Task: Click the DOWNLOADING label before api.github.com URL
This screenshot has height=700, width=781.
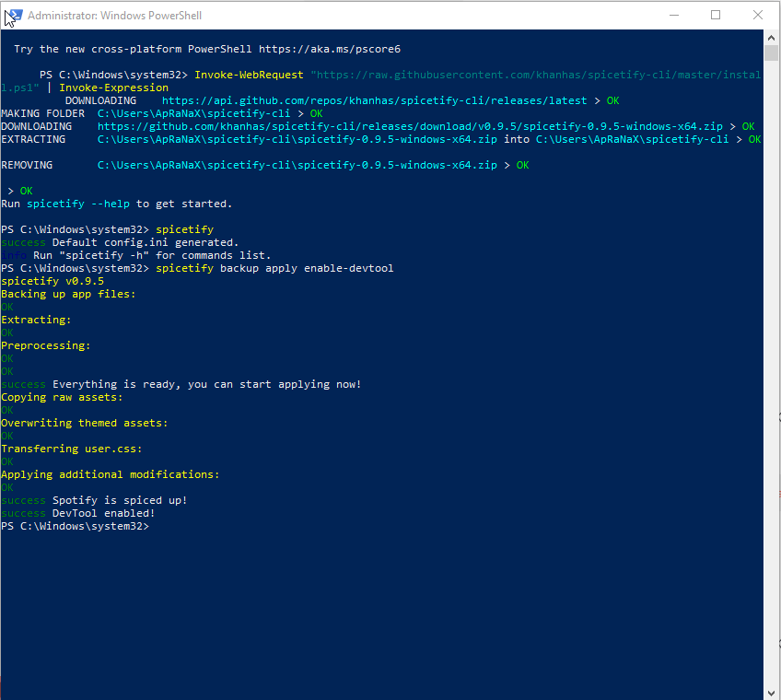Action: pos(100,100)
